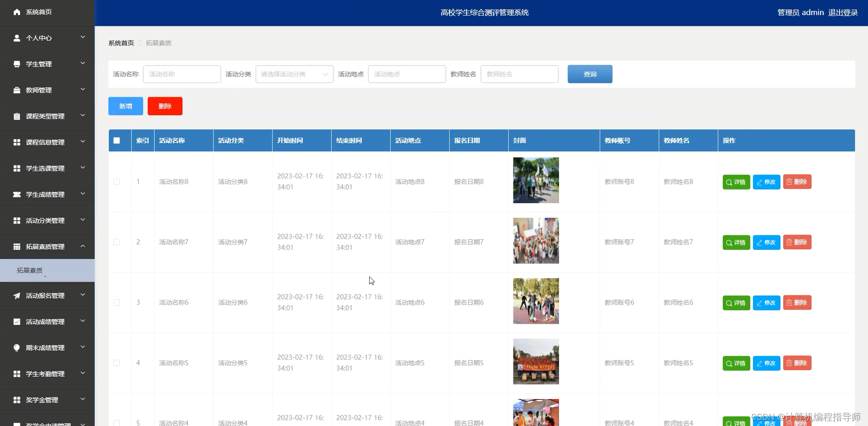View 详情 for 活动名称6 row
This screenshot has height=426, width=868.
(x=736, y=302)
